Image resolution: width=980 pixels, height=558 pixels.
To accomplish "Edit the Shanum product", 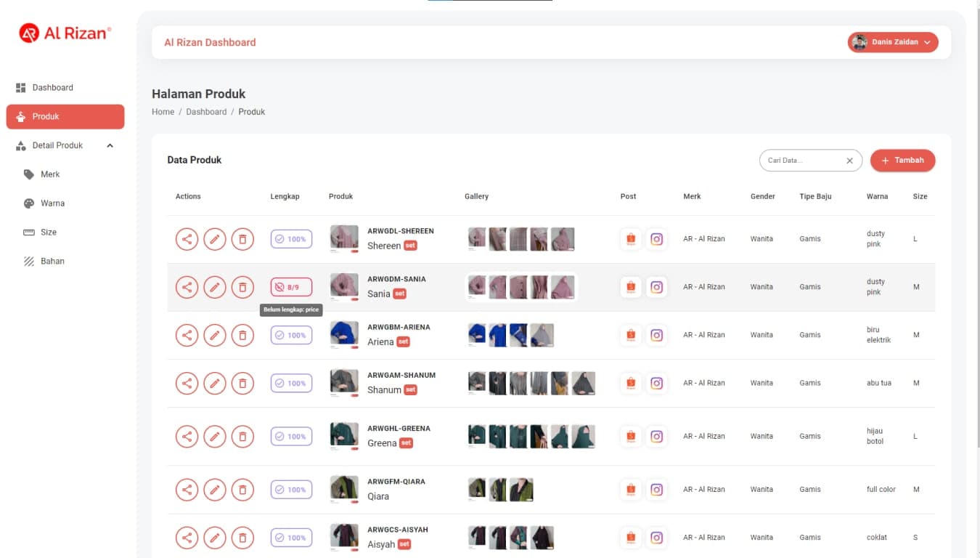I will (215, 383).
